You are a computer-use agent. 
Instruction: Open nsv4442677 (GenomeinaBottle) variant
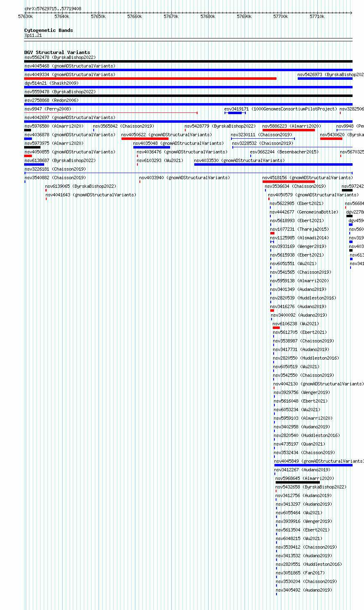click(x=304, y=212)
